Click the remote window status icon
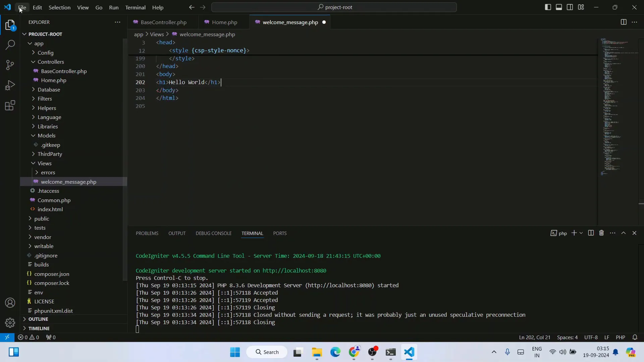644x362 pixels. point(7,337)
